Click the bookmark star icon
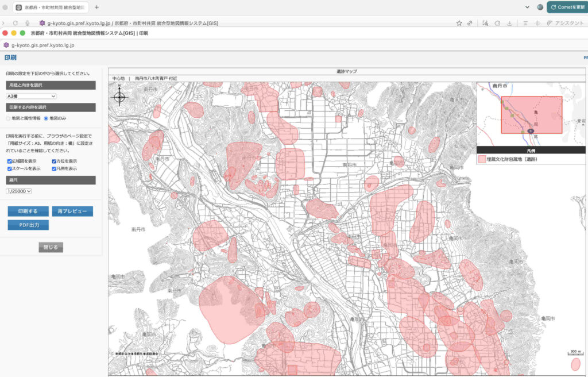This screenshot has height=377, width=588. point(459,23)
